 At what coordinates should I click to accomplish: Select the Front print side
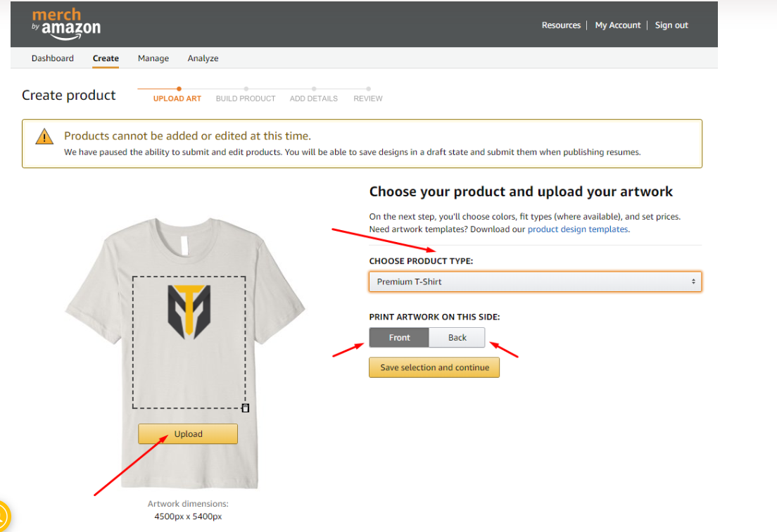399,337
